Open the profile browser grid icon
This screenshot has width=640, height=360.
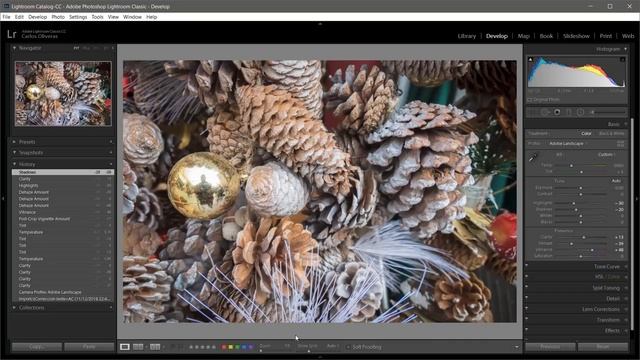tap(621, 144)
